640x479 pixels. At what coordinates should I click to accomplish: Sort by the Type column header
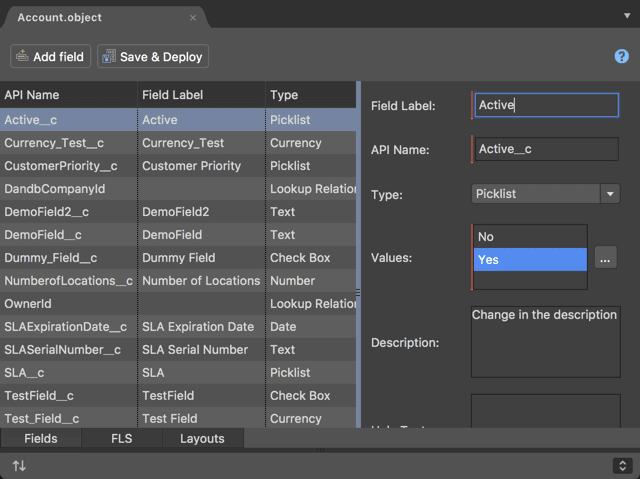pyautogui.click(x=311, y=95)
